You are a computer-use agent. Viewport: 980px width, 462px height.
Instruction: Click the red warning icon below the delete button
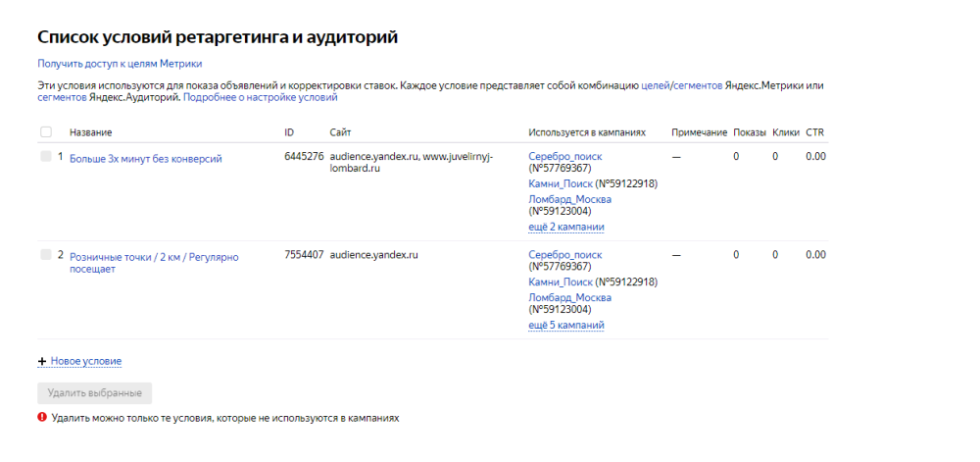click(42, 417)
